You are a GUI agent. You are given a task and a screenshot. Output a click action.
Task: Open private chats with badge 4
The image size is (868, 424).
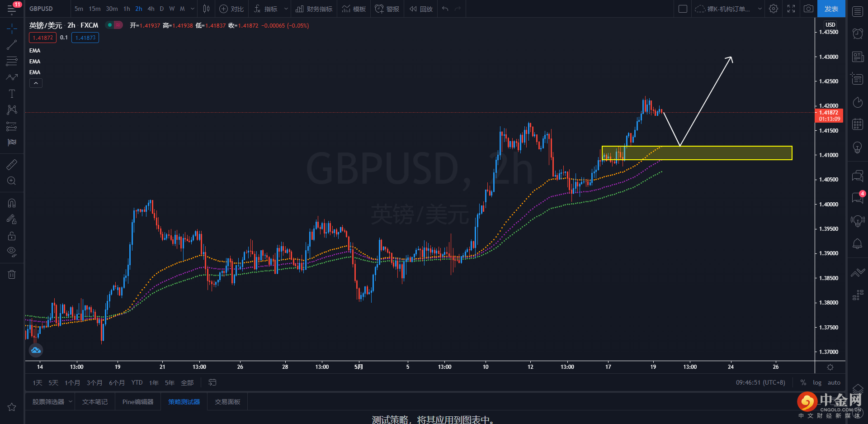858,198
